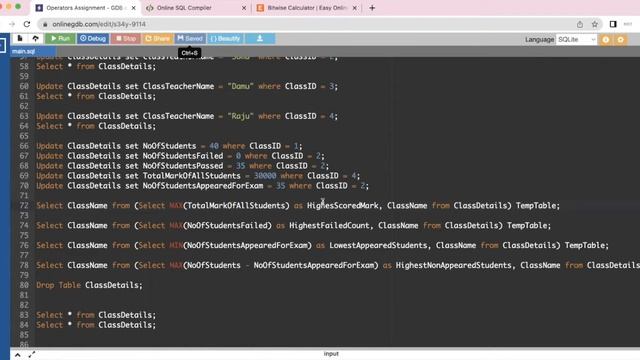Select the input panel label

(x=331, y=354)
